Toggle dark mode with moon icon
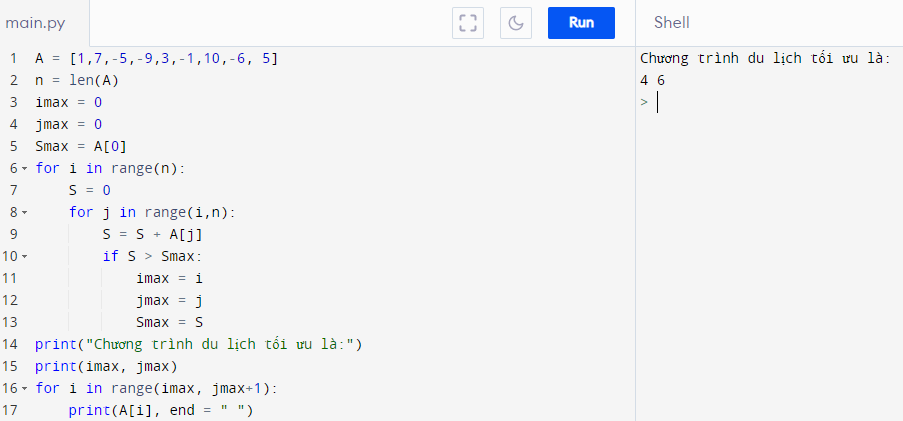This screenshot has height=421, width=903. click(516, 23)
